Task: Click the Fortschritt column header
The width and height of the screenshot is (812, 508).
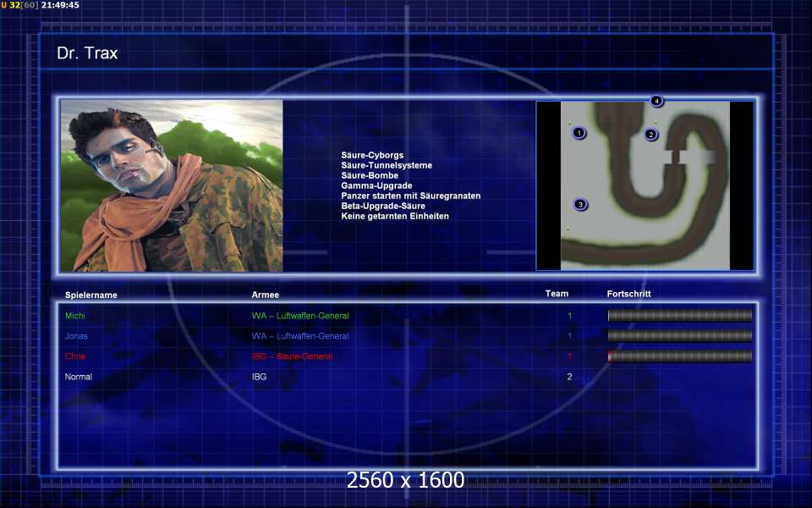Action: (629, 294)
